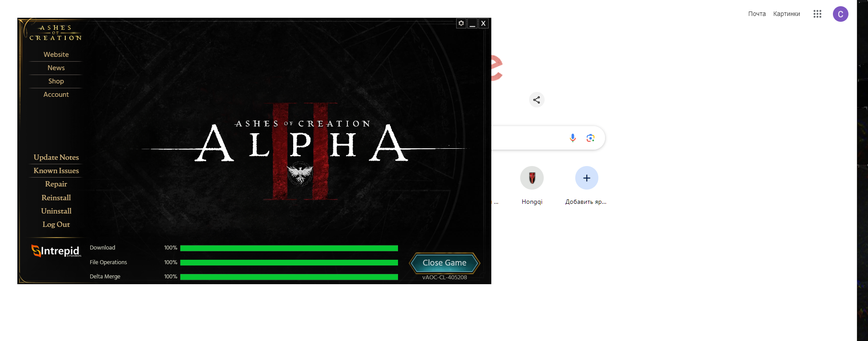Viewport: 868px width, 341px height.
Task: Open the Google account avatar 'C'
Action: tap(840, 14)
